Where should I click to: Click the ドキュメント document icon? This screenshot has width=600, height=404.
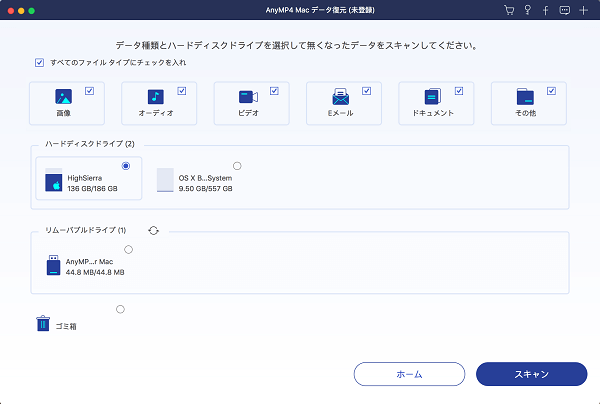pyautogui.click(x=433, y=96)
